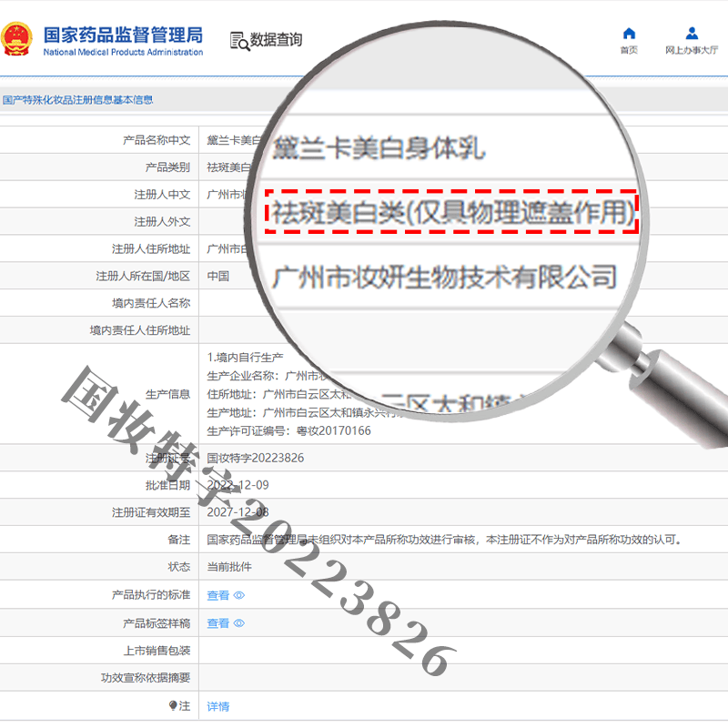Click the 备注 label

(x=178, y=540)
